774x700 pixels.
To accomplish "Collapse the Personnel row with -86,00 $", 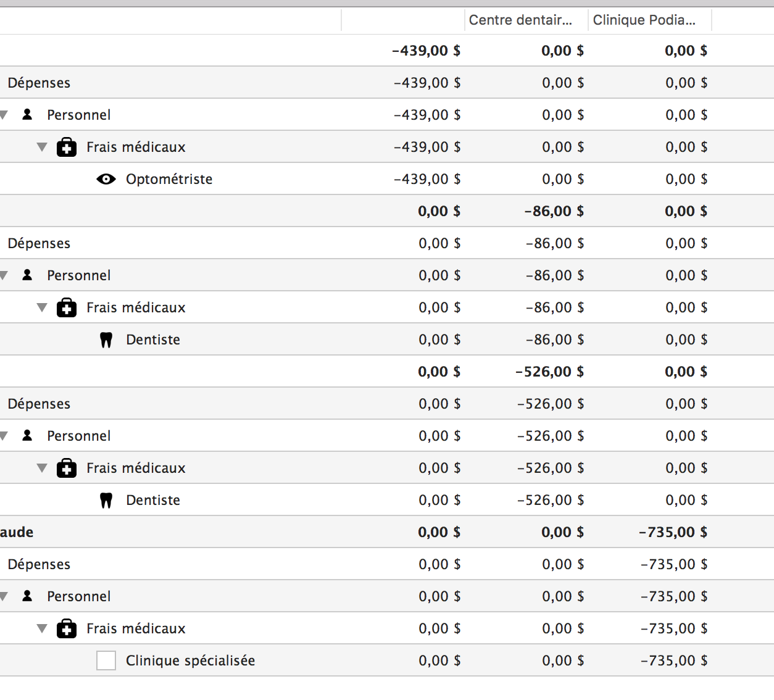I will point(4,275).
